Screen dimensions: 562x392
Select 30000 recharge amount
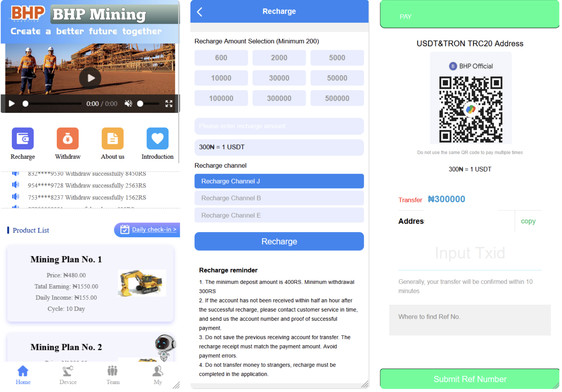(x=279, y=78)
